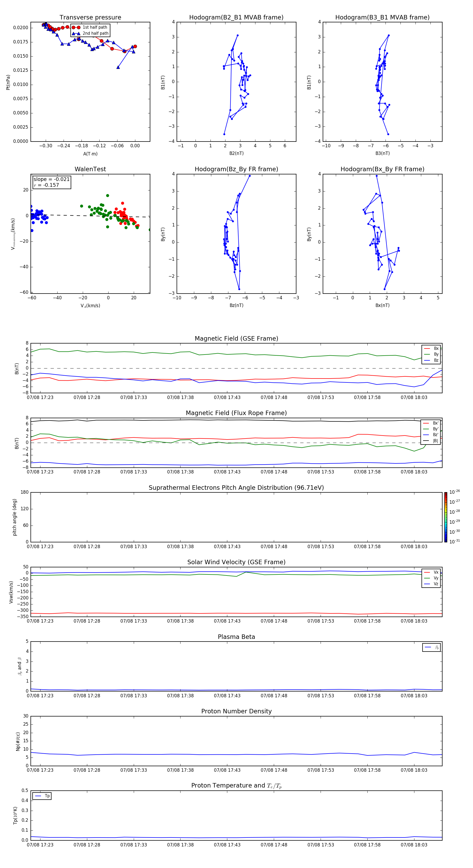This screenshot has width=473, height=868.
Task: Click the 10^-28 colorbar tick label
Action: [x=455, y=512]
